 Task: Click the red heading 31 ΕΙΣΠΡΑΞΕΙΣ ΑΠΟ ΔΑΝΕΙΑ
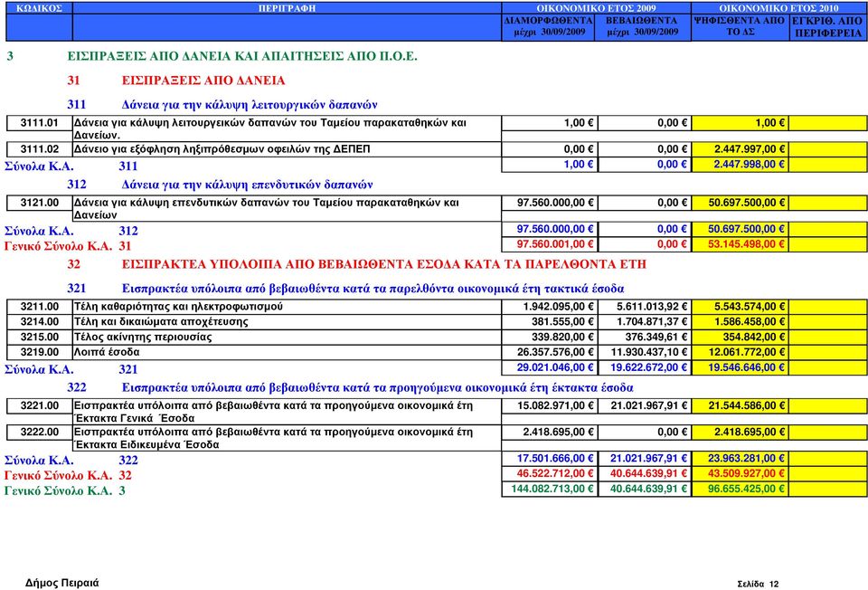[x=176, y=81]
